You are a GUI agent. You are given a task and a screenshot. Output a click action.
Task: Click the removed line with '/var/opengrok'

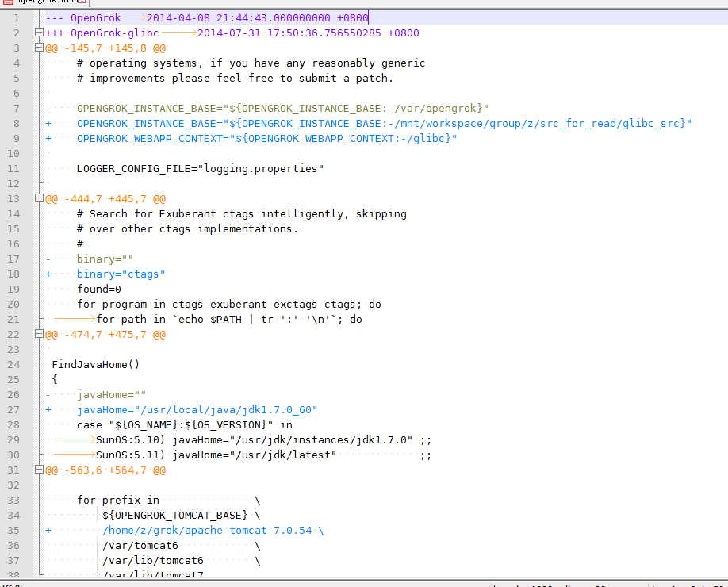coord(267,108)
